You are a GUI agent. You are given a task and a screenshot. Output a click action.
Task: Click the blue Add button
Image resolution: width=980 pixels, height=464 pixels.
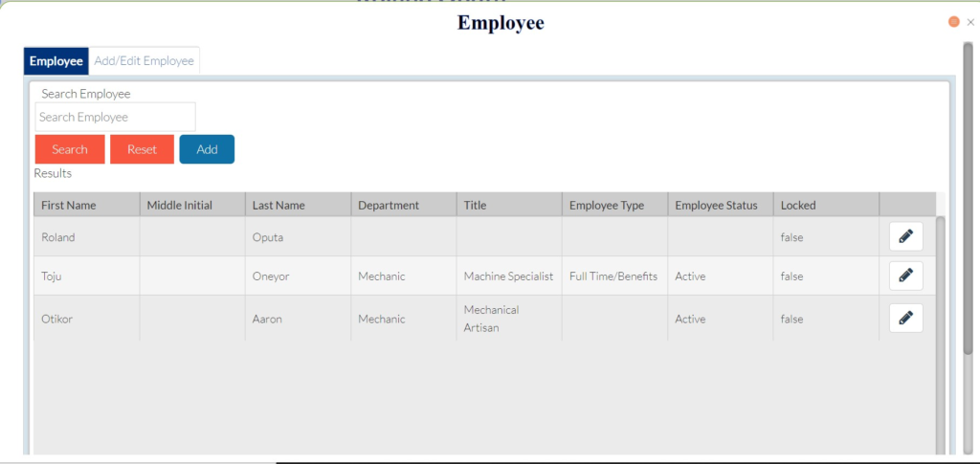point(207,149)
